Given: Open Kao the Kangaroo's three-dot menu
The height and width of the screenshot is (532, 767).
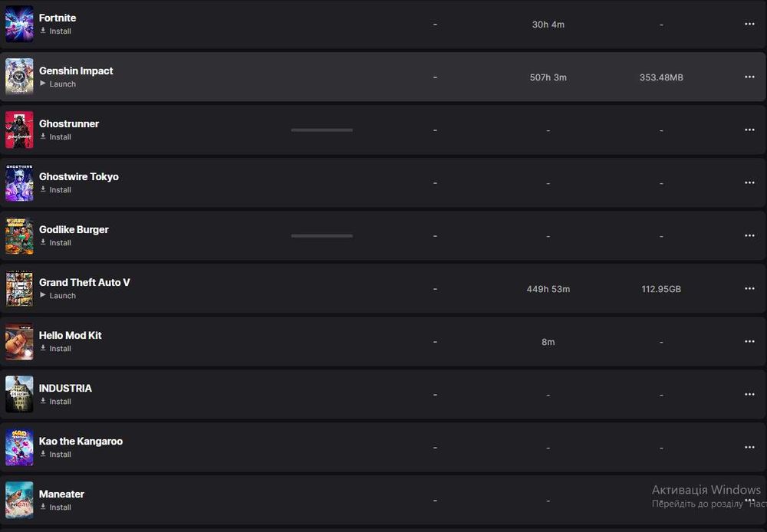Looking at the screenshot, I should point(749,447).
